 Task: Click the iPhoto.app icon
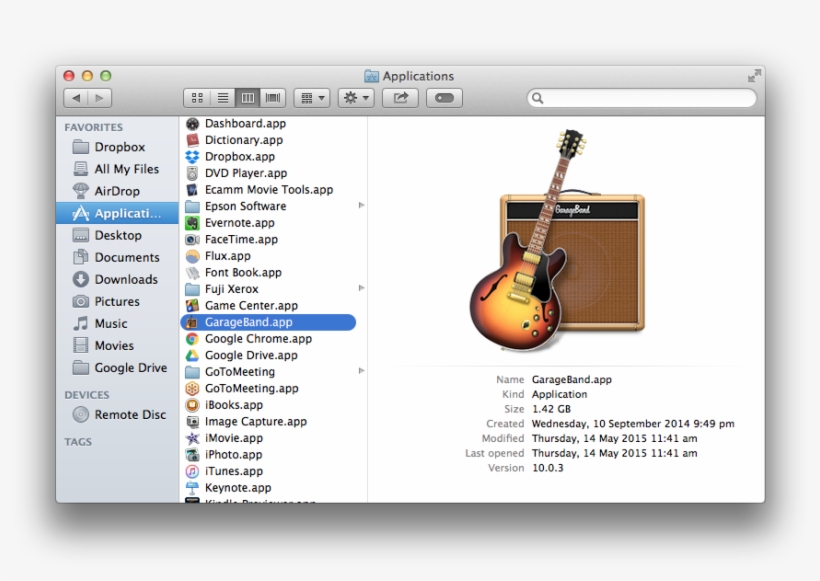(x=192, y=454)
